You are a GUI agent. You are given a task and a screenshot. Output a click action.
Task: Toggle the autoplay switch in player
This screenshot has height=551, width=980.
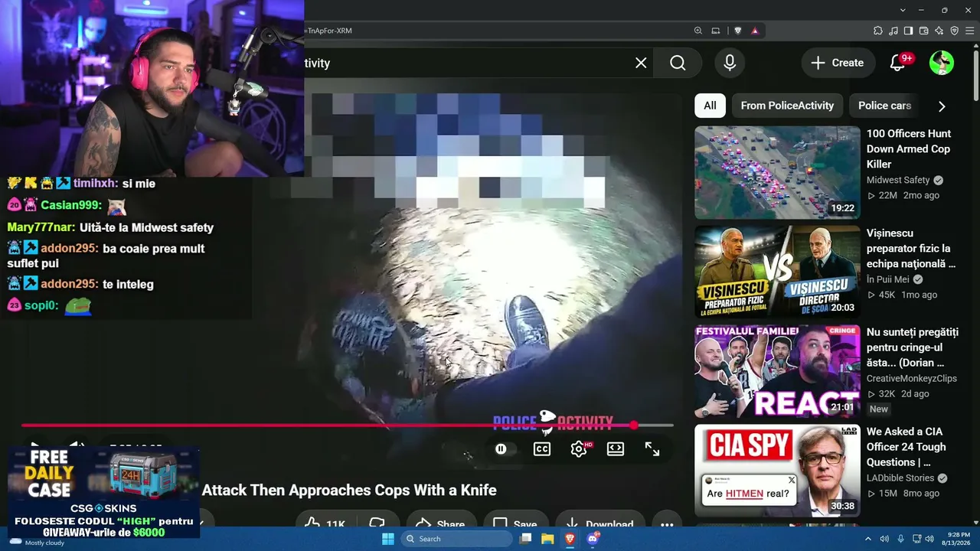(501, 449)
